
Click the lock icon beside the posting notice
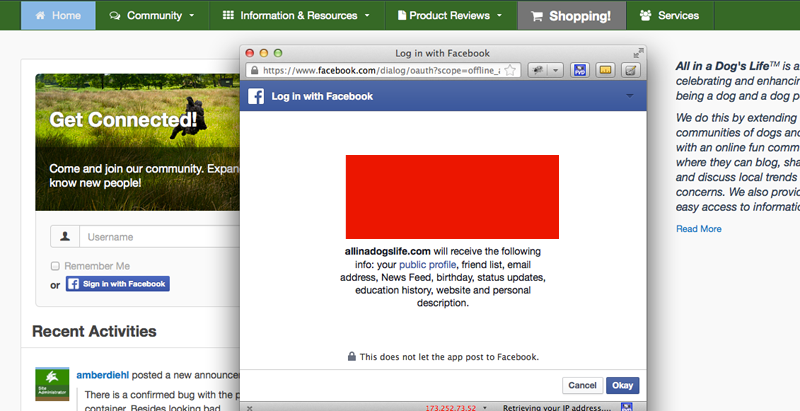[352, 356]
